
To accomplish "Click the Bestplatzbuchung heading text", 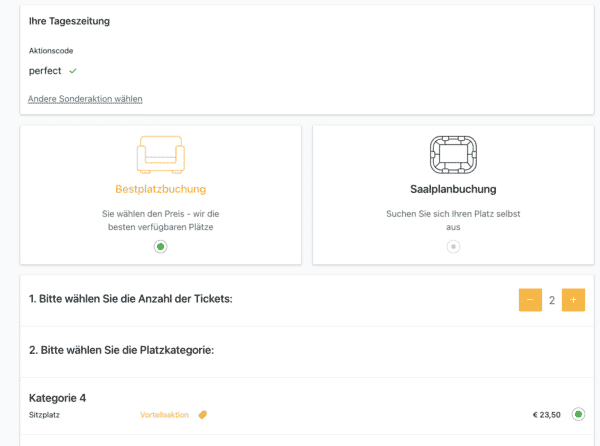I will coord(161,189).
